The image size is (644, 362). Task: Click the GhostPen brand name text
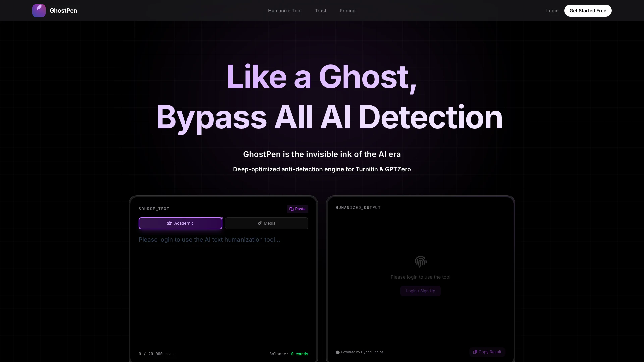(x=63, y=11)
